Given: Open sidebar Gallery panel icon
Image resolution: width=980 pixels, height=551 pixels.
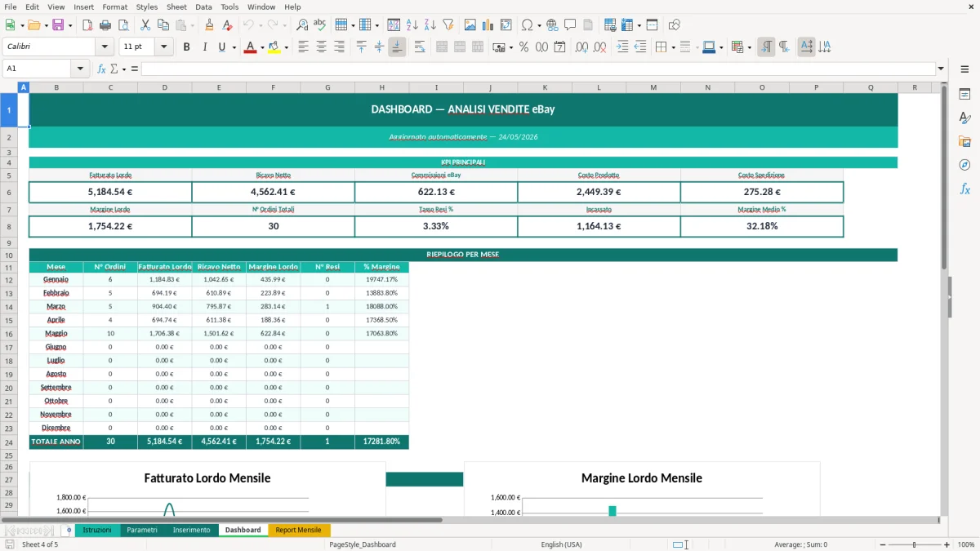Looking at the screenshot, I should pos(964,142).
